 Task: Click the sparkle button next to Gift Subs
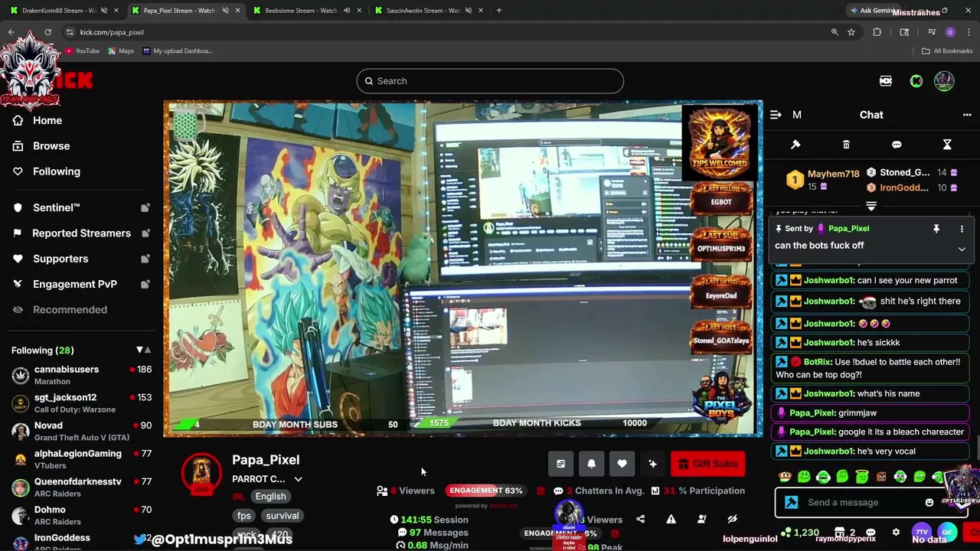(x=652, y=464)
